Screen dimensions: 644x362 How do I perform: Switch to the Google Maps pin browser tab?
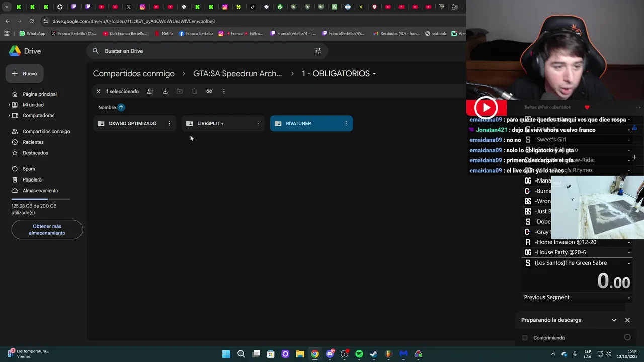[375, 7]
